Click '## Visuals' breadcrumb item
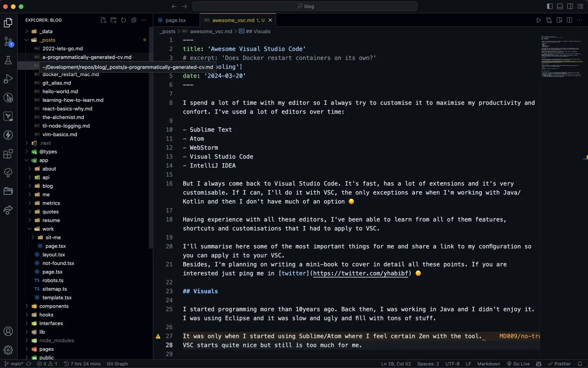 (x=255, y=31)
